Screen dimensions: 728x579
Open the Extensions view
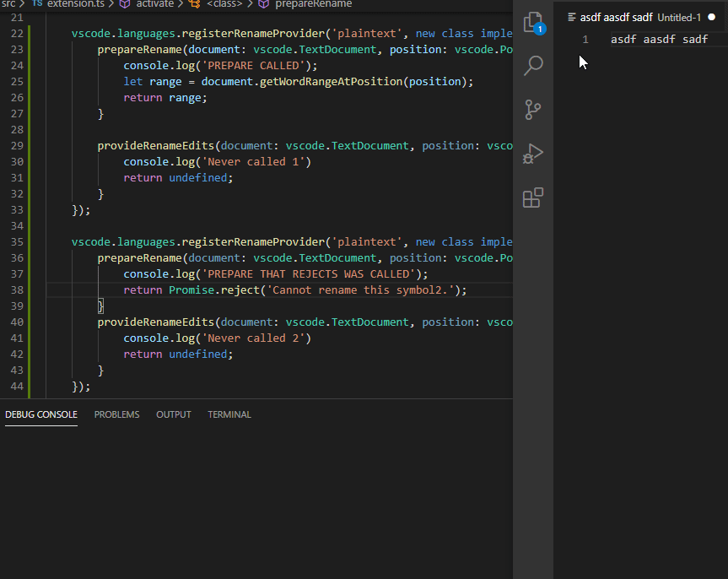(533, 198)
